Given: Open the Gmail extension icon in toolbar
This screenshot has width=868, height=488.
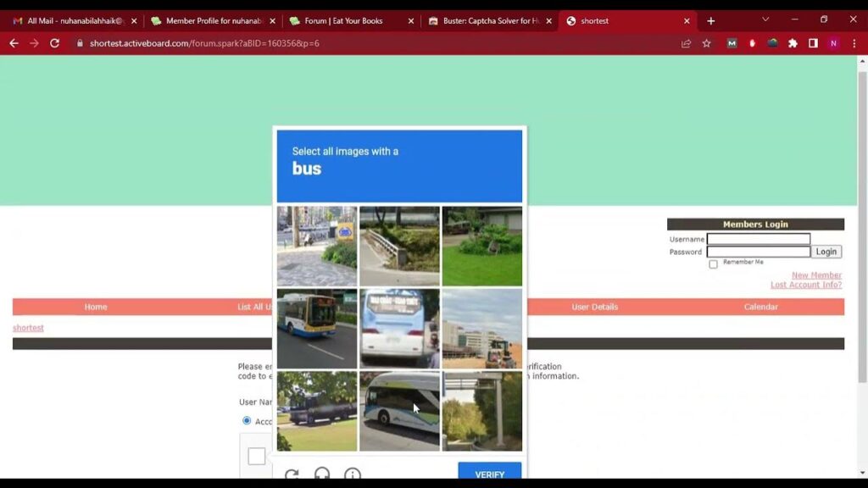Looking at the screenshot, I should pyautogui.click(x=732, y=43).
